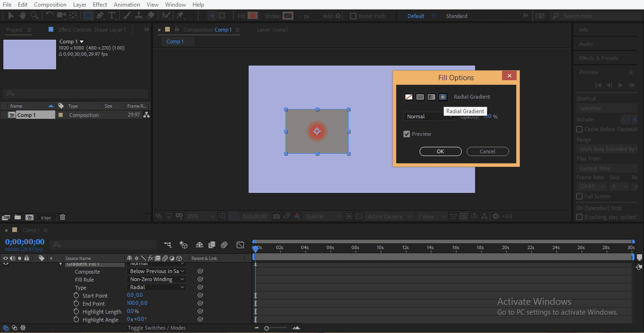Open the Fill Rule dropdown showing Non-Zero Winding
Screen dimensions: 644x333
click(x=156, y=279)
